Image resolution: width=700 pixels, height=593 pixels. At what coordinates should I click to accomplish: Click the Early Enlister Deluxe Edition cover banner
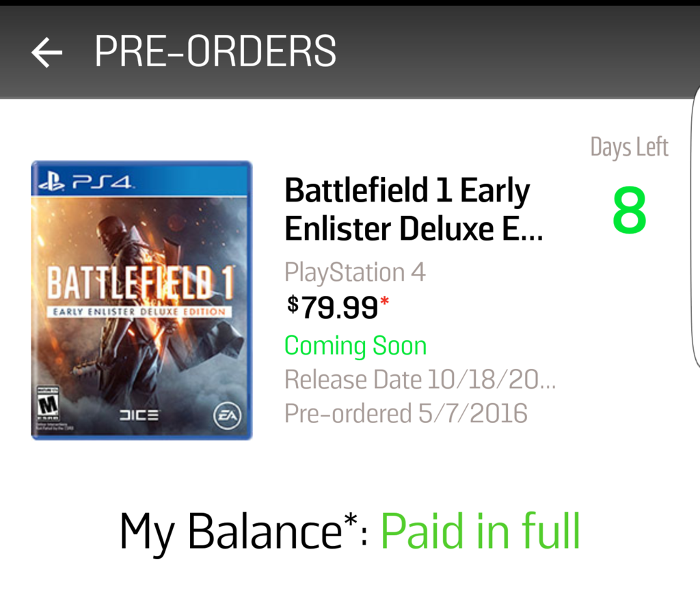click(x=139, y=312)
